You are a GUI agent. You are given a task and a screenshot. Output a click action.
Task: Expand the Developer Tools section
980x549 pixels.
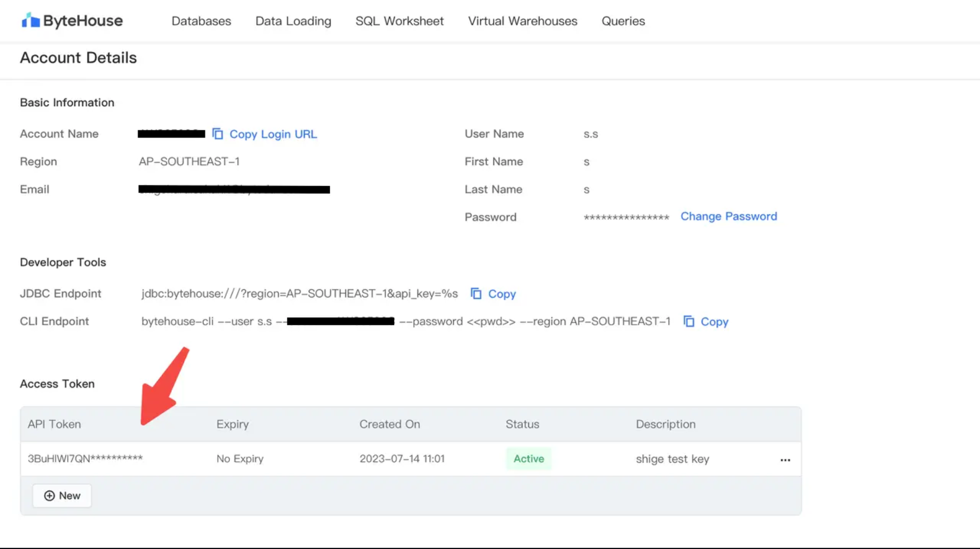[63, 262]
